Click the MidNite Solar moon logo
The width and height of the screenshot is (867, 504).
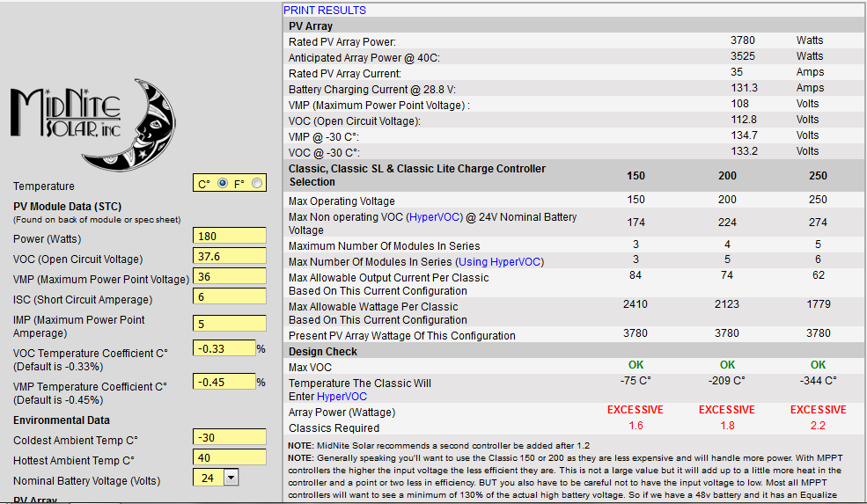coord(93,124)
